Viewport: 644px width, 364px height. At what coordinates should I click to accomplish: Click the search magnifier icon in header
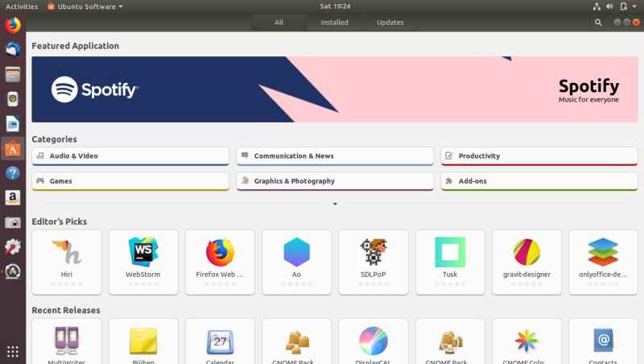[598, 23]
